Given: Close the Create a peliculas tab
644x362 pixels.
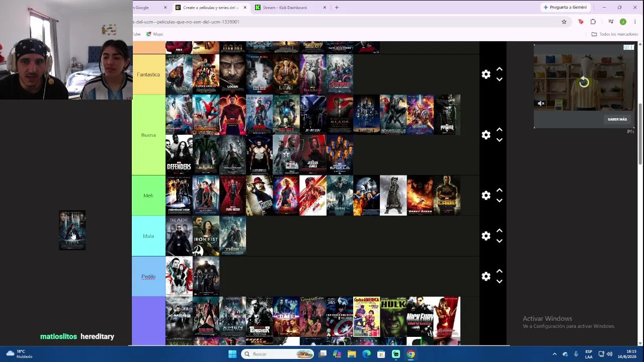Looking at the screenshot, I should pyautogui.click(x=245, y=8).
